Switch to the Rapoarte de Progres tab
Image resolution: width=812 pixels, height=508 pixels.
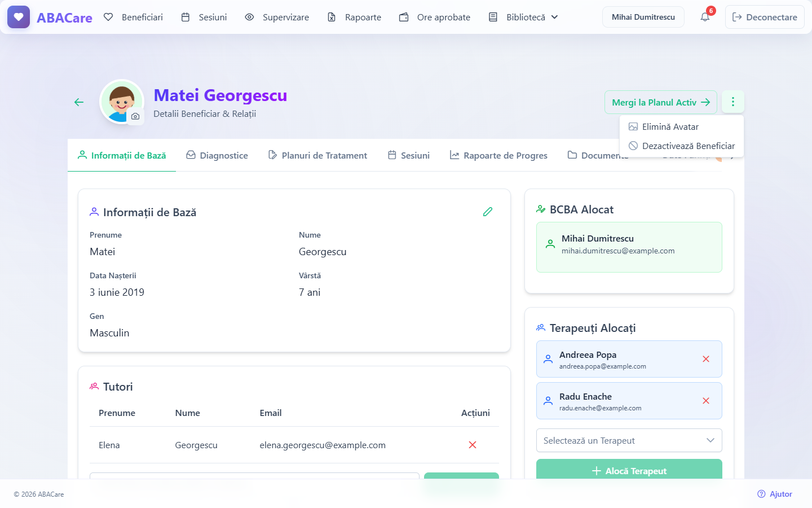[498, 155]
